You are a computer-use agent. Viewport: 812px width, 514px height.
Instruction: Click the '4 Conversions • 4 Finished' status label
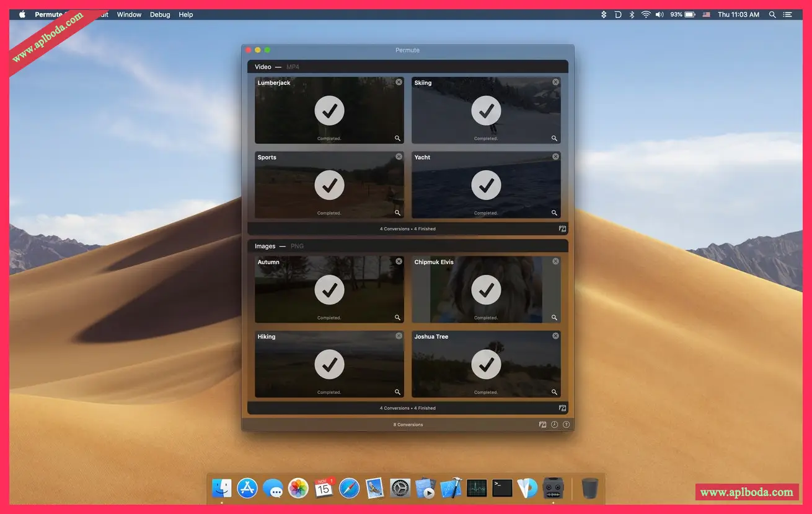(x=407, y=229)
